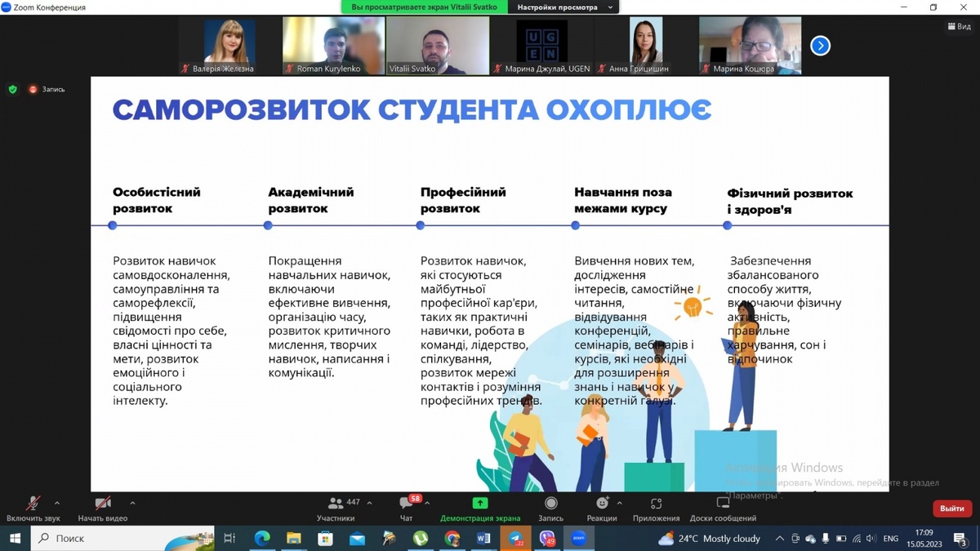Expand video options arrow next to Начать видео
Viewport: 980px width, 551px height.
point(132,503)
